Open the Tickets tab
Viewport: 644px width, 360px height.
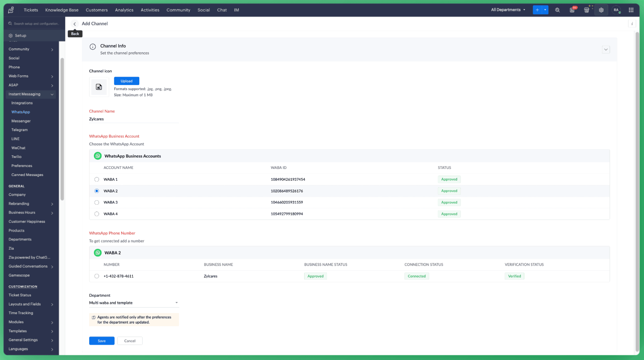point(31,10)
